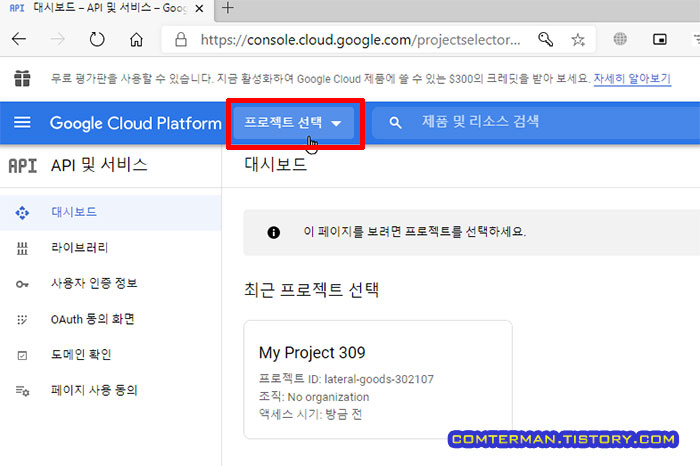
Task: Click the 페이지 사용 동의 settings icon
Action: coord(22,391)
